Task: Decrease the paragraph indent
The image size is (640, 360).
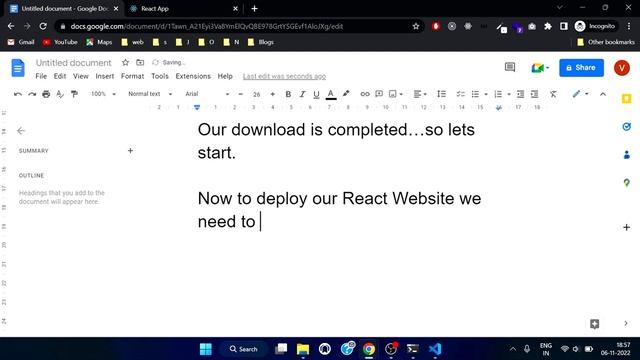Action: click(x=520, y=94)
